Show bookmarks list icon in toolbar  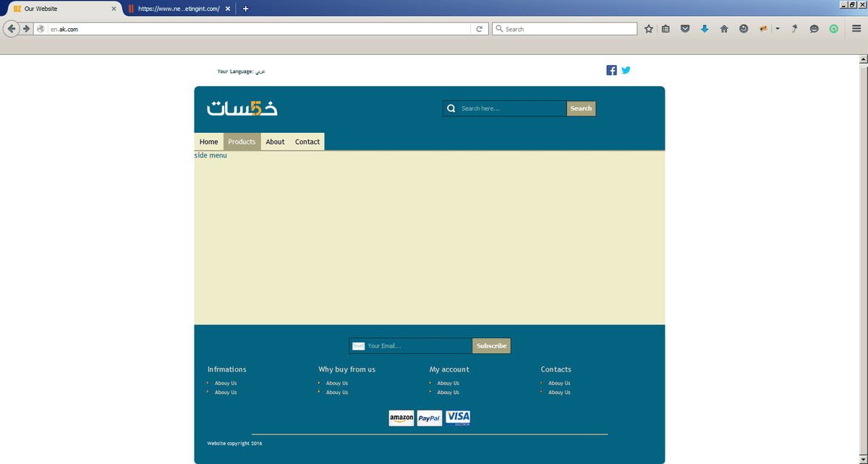[x=666, y=29]
